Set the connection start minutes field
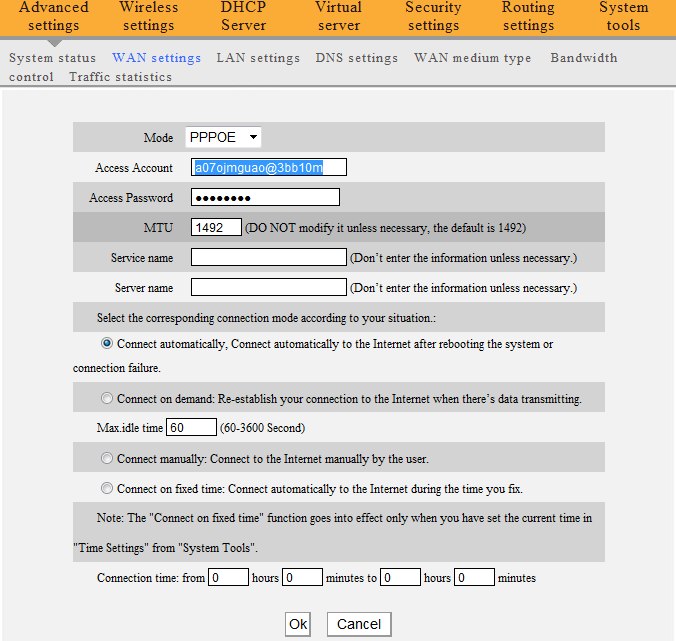Viewport: 676px width, 641px height. (302, 577)
